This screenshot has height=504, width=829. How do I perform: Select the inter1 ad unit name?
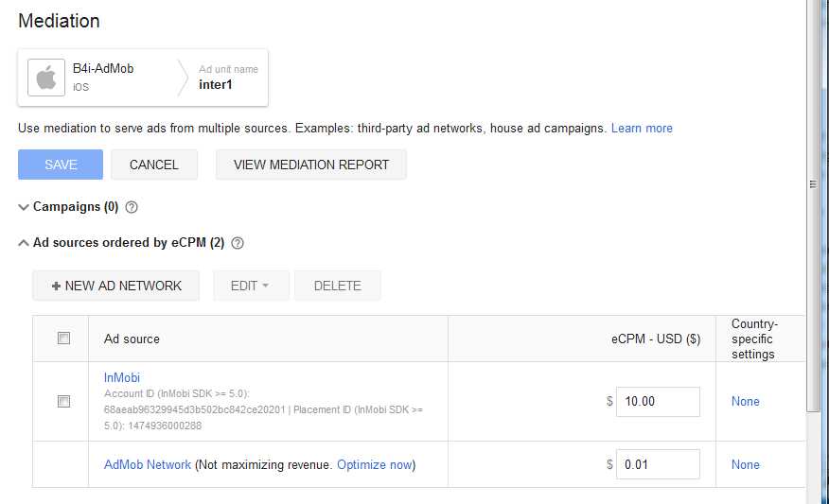pos(215,84)
